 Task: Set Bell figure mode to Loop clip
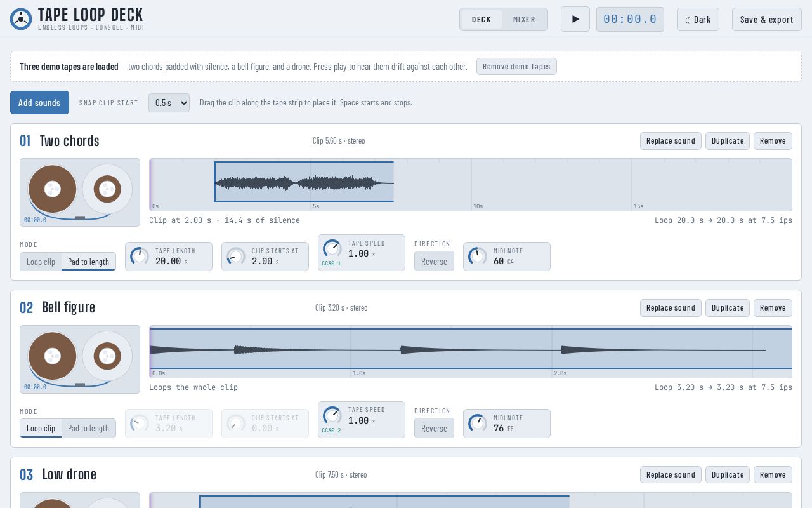coord(41,429)
